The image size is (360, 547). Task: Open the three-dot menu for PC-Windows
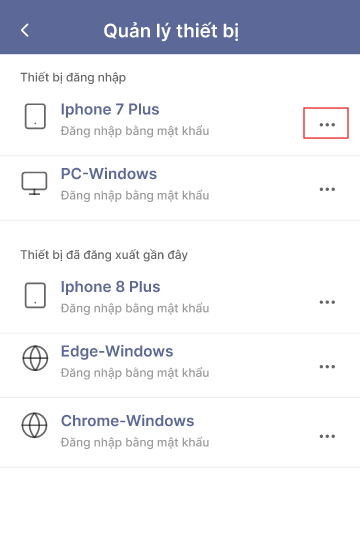327,189
